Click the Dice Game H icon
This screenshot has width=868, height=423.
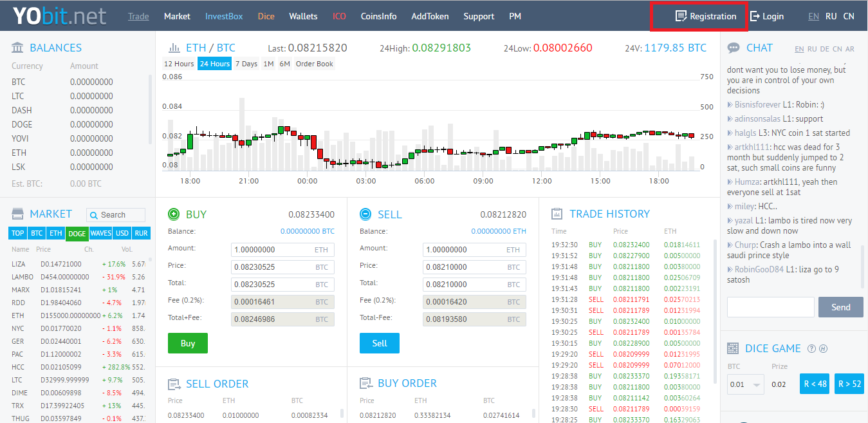click(x=823, y=348)
